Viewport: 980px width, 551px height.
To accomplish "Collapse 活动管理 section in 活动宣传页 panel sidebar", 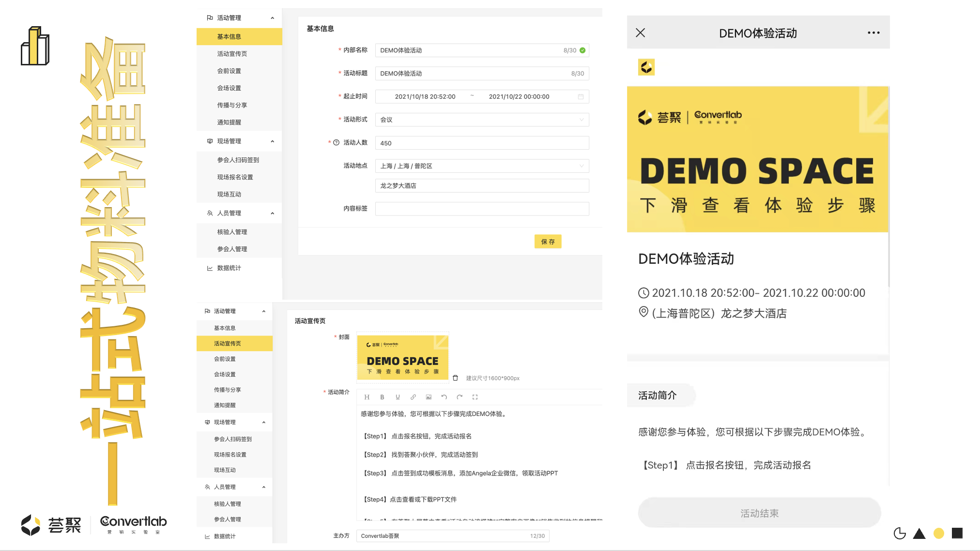I will [264, 311].
